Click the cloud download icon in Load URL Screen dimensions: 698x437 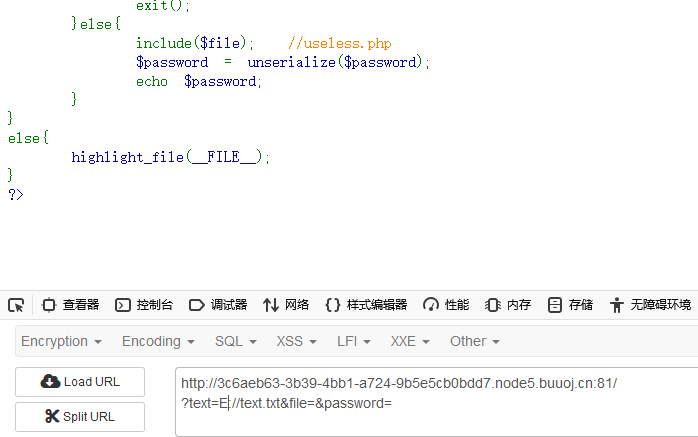pyautogui.click(x=50, y=381)
